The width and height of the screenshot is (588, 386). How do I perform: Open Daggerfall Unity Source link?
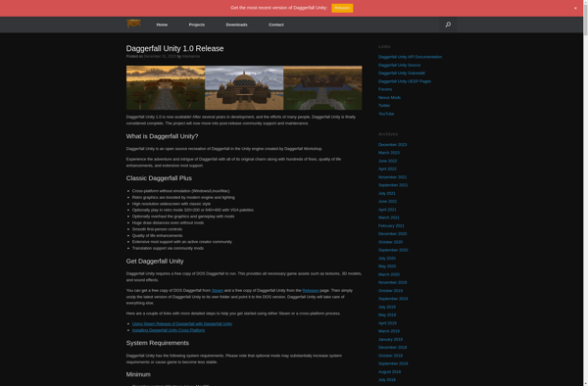click(x=399, y=66)
